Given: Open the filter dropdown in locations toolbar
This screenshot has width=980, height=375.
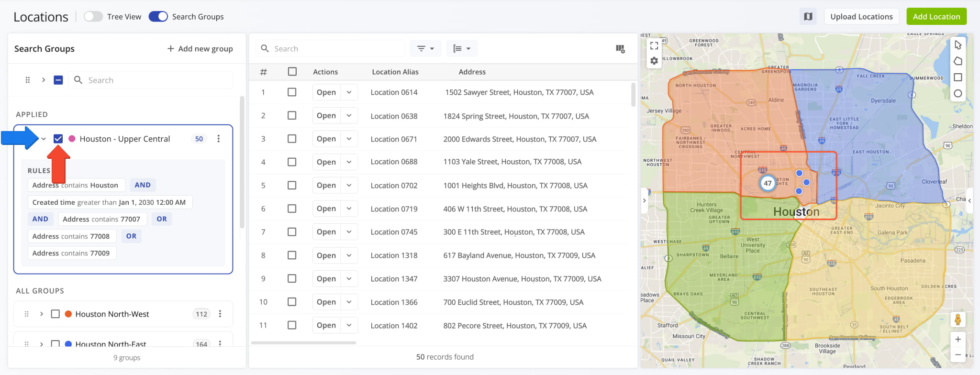Looking at the screenshot, I should 425,49.
